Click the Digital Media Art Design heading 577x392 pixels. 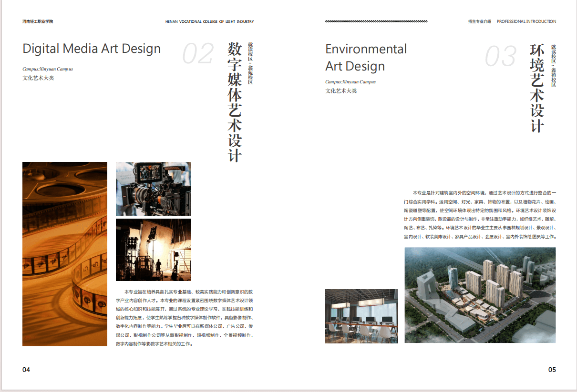[x=92, y=49]
